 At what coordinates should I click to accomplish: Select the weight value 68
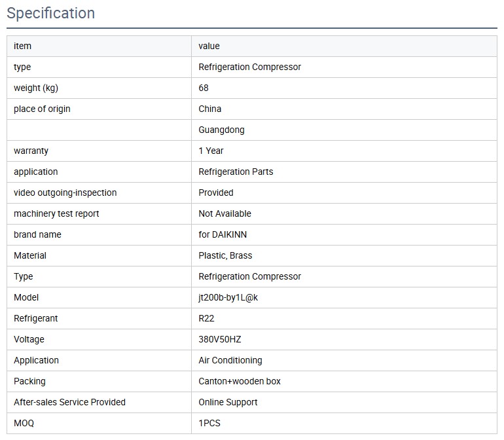[204, 88]
